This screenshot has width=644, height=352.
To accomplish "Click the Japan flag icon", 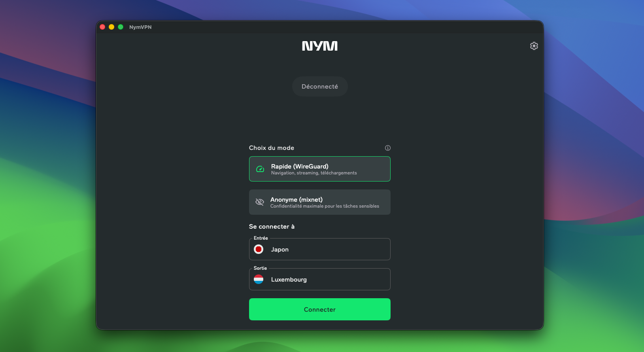I will point(259,249).
